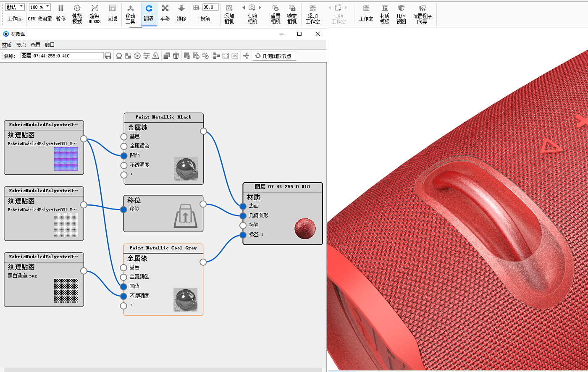Open the Move Tool (移动工具)
588x372 pixels.
(x=131, y=13)
